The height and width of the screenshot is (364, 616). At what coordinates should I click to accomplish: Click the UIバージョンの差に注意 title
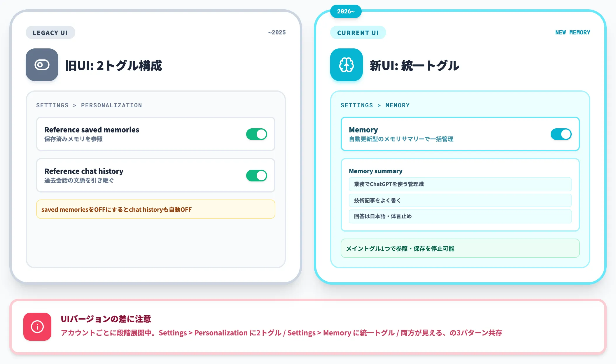pyautogui.click(x=106, y=319)
